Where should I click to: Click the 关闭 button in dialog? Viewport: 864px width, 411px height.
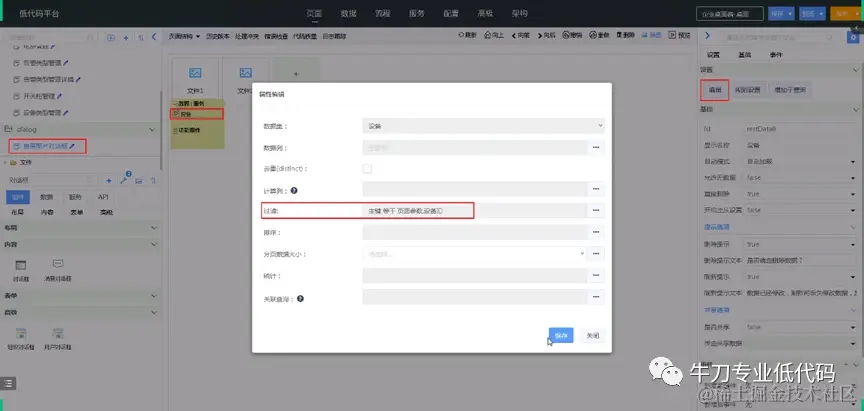[592, 336]
